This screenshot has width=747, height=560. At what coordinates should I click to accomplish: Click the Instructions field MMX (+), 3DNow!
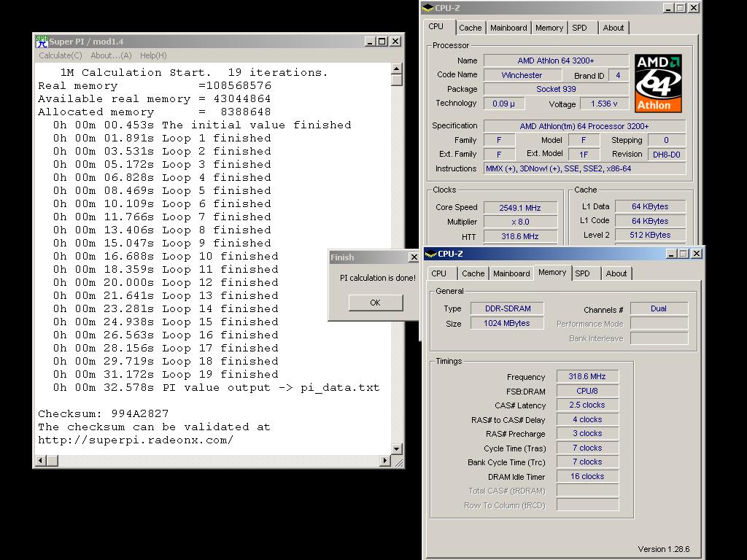tap(584, 168)
